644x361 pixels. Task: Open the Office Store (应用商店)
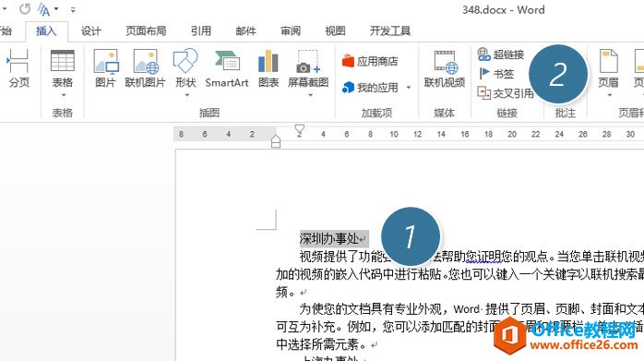370,62
